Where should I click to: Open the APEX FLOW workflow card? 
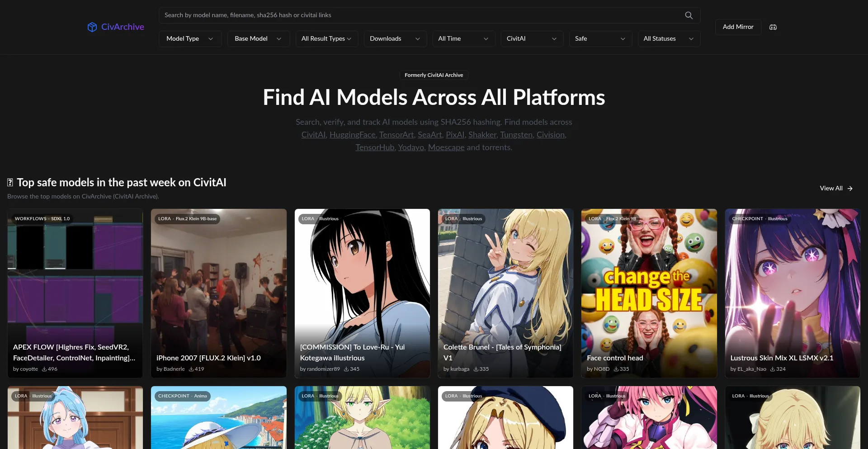coord(75,293)
